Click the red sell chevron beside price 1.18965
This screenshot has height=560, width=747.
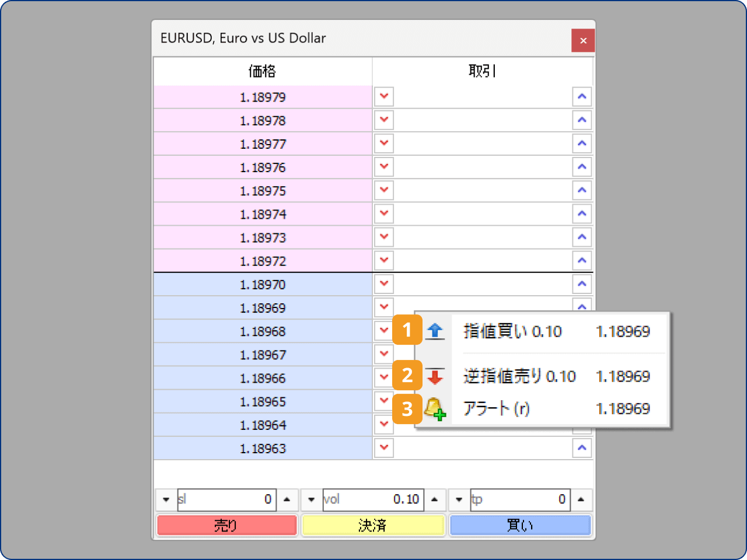click(383, 401)
